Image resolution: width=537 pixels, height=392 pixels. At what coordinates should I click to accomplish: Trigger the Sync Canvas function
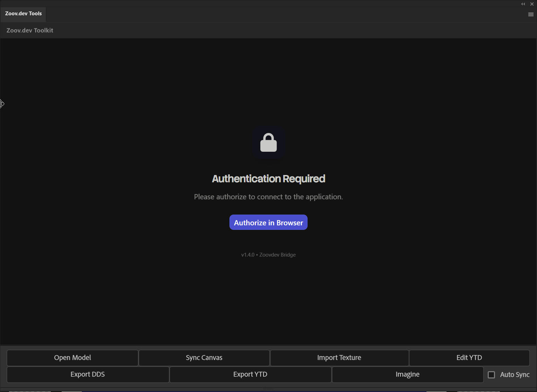coord(204,358)
